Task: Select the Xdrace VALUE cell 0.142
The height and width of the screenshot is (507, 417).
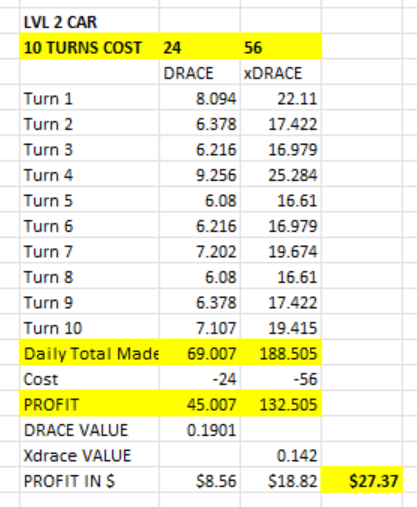Action: click(281, 455)
